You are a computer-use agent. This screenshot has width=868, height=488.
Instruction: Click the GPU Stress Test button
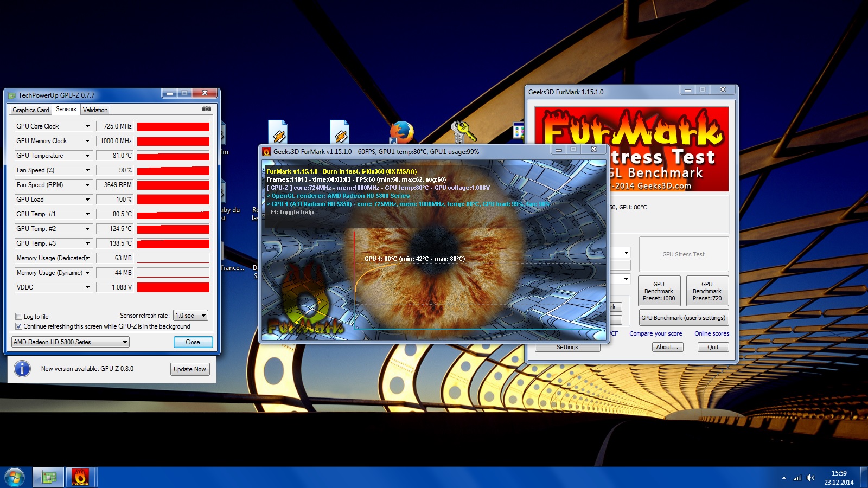tap(684, 254)
